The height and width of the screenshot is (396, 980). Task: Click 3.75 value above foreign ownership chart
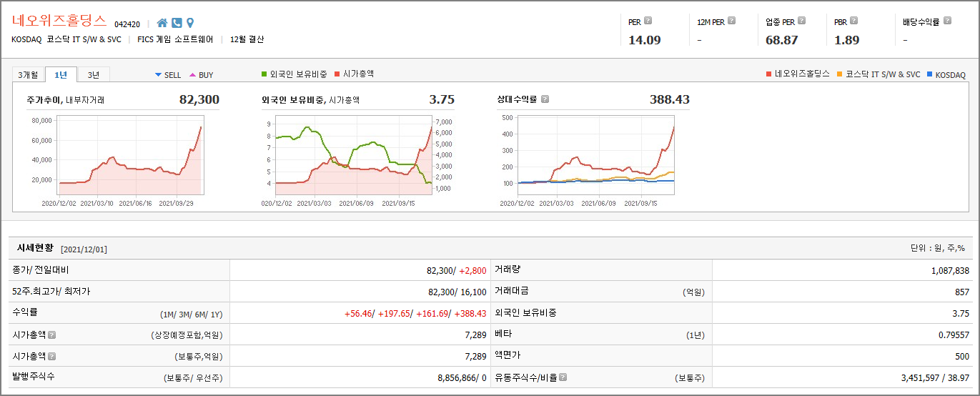click(442, 99)
